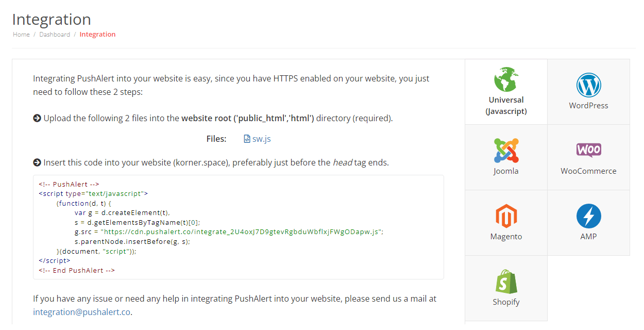Email integration@pushalert.co link
Viewport: 644px width, 330px height.
tap(82, 312)
